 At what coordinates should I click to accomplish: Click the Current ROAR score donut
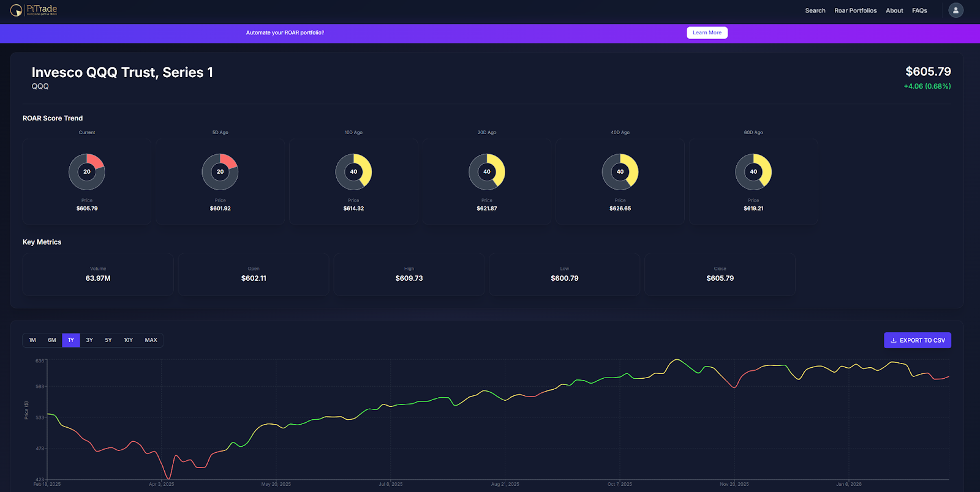87,172
